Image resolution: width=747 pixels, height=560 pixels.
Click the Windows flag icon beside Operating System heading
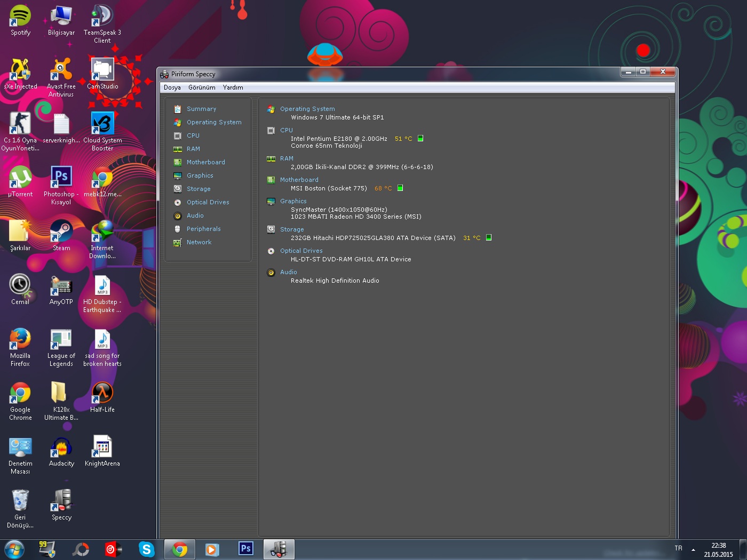coord(271,109)
